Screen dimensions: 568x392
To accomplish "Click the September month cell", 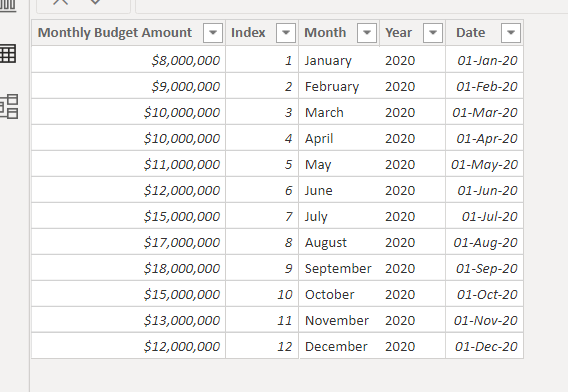I will click(x=339, y=268).
